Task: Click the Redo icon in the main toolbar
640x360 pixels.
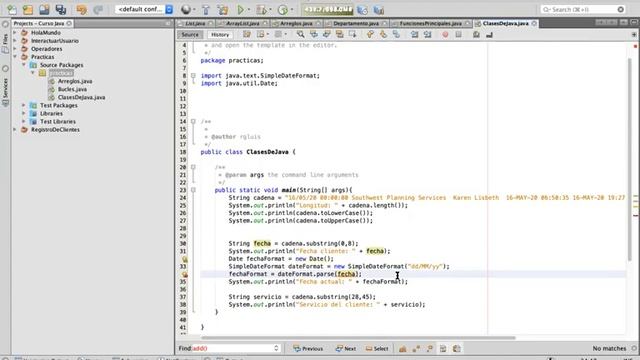Action: pyautogui.click(x=98, y=9)
